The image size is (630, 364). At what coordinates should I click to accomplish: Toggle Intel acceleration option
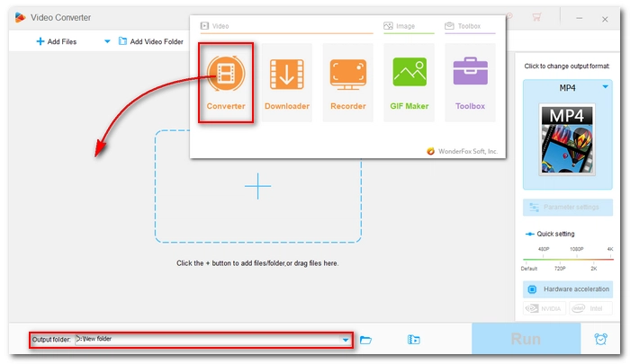coord(590,308)
